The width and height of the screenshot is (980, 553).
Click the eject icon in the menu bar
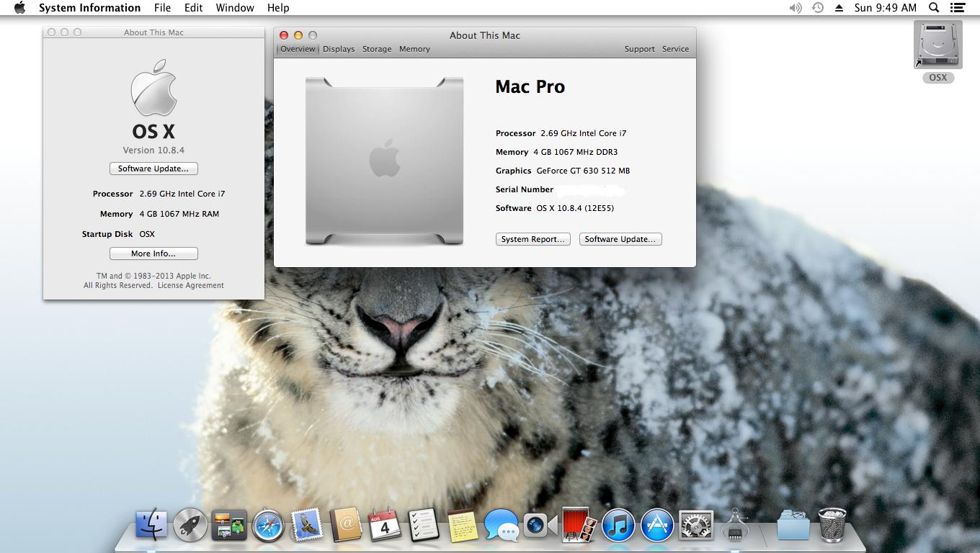point(839,8)
